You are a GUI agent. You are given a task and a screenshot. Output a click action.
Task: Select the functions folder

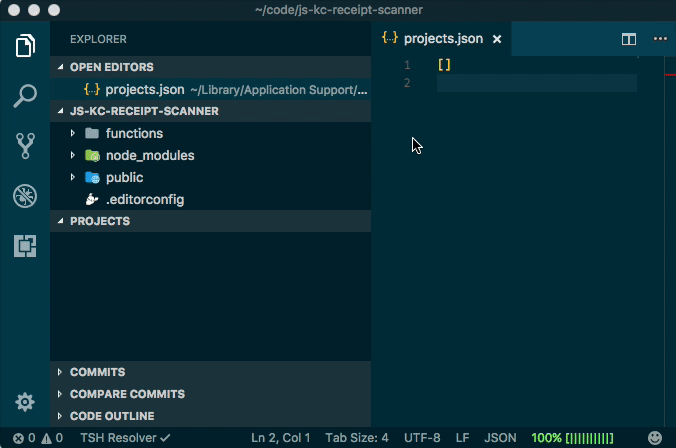click(x=210, y=133)
